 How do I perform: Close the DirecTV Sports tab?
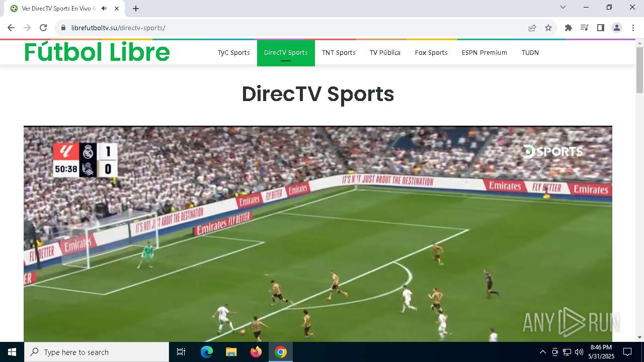[117, 9]
